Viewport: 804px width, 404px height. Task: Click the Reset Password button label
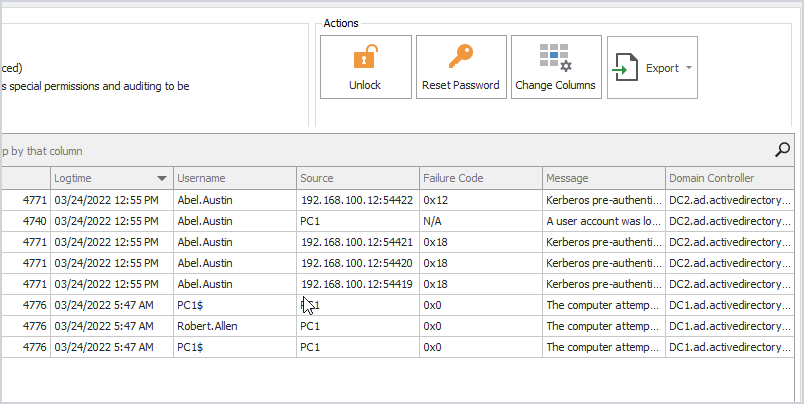(460, 85)
